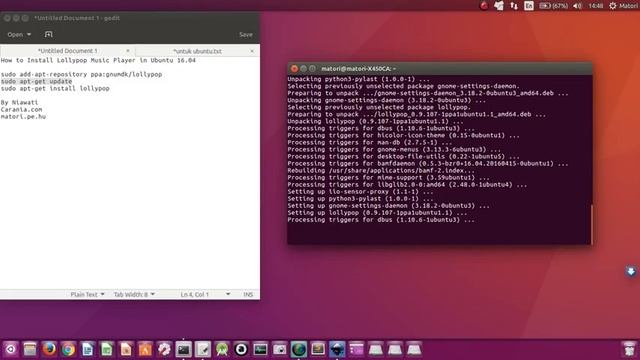Click the Open button in gedit
This screenshot has width=640, height=360.
pos(15,35)
